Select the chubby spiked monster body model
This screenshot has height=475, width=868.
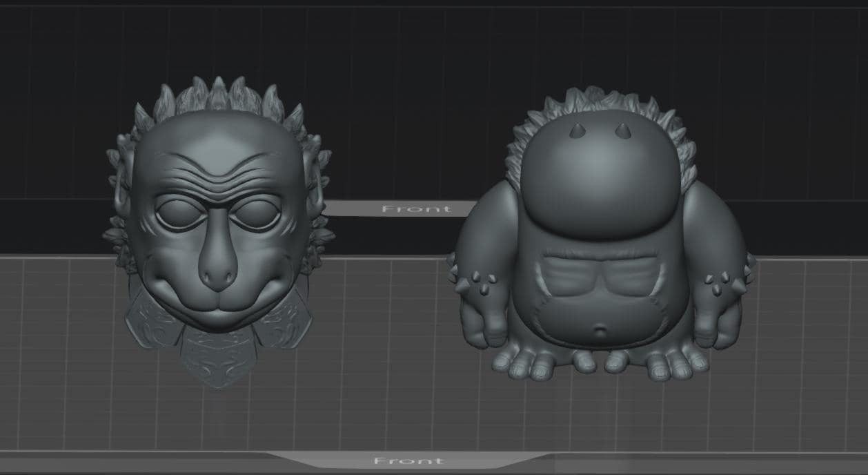pyautogui.click(x=602, y=235)
